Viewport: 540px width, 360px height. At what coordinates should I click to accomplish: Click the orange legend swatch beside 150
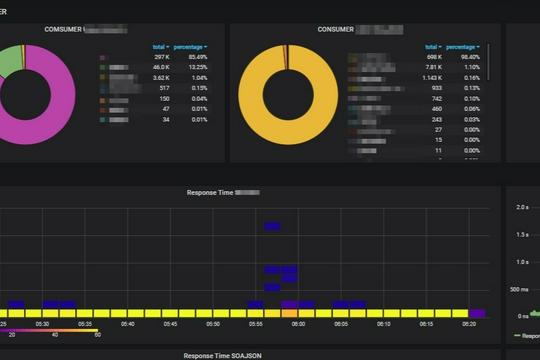pos(102,100)
